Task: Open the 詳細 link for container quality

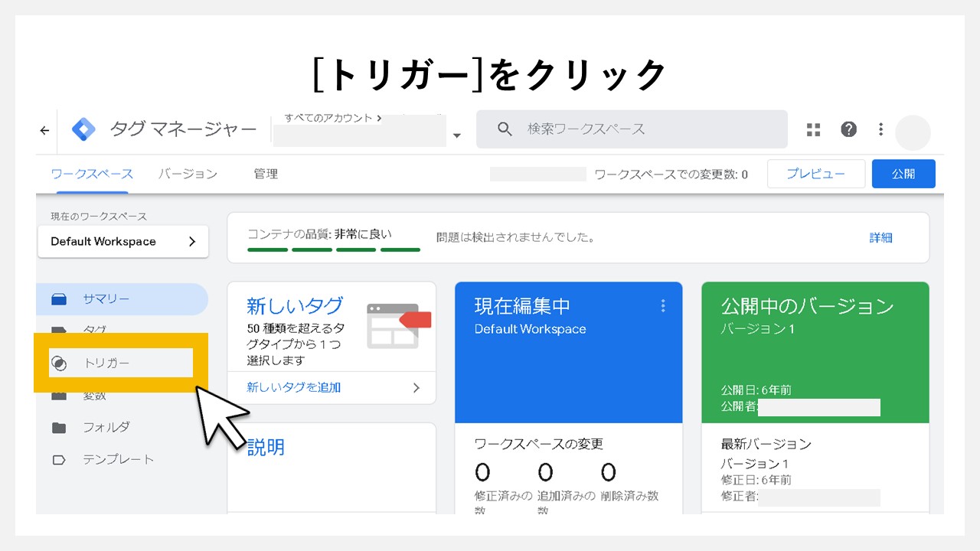Action: pos(881,238)
